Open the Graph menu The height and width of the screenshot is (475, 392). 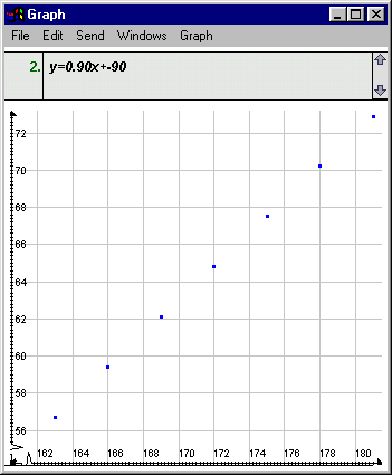click(x=196, y=36)
